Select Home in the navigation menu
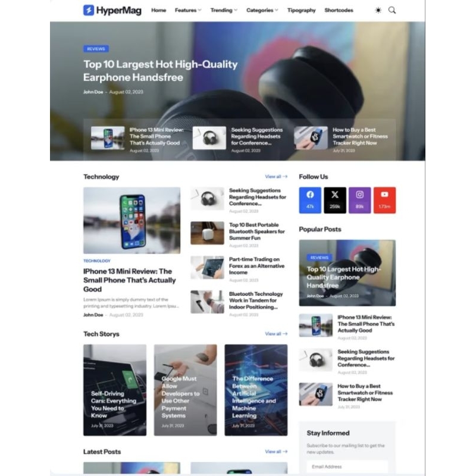The height and width of the screenshot is (476, 476). [x=158, y=10]
